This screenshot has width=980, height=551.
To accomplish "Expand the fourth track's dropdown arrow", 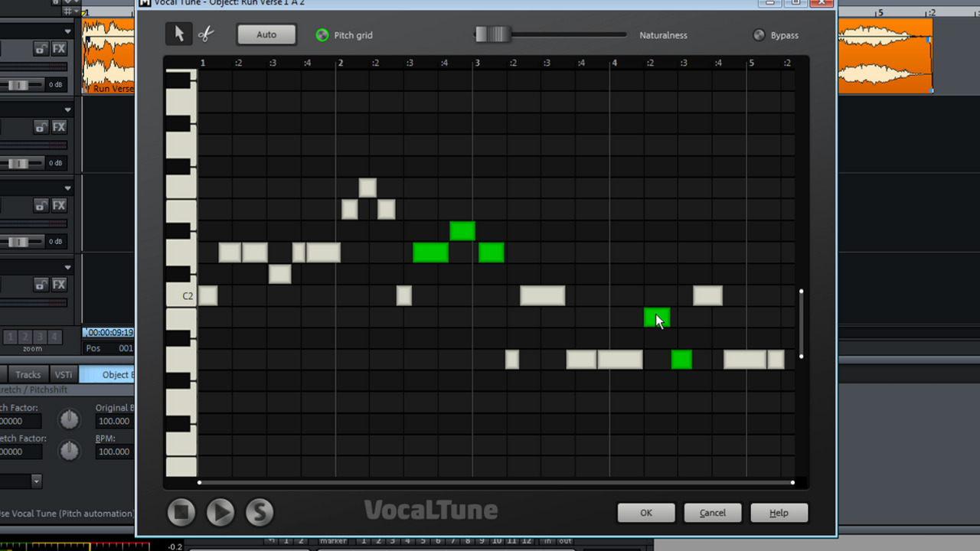I will click(x=68, y=267).
